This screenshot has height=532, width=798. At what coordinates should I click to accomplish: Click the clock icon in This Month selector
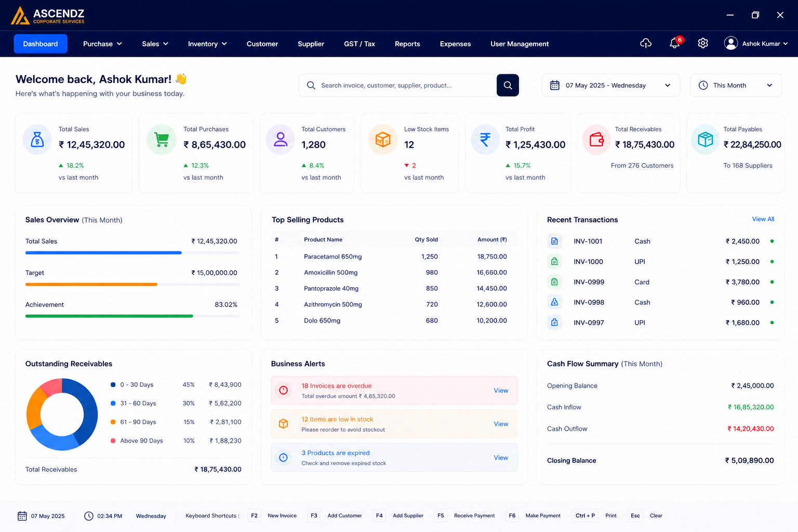pos(703,85)
